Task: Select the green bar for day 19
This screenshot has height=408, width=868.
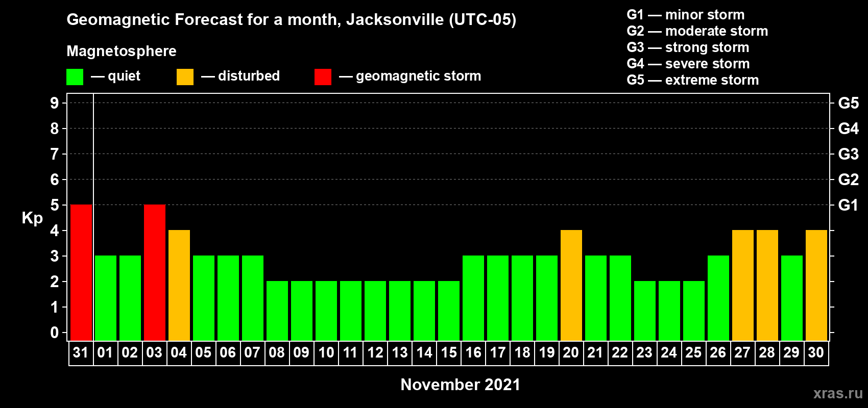Action: click(x=547, y=298)
